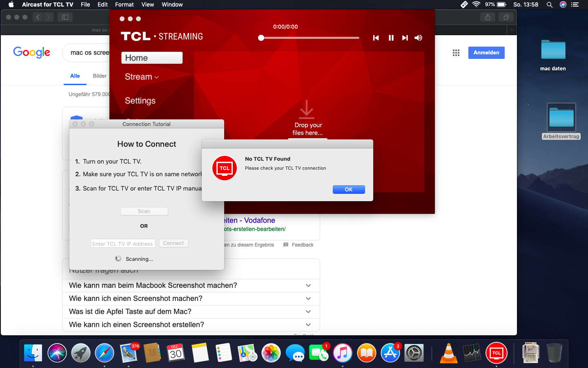Select Home in TCL sidebar

(x=152, y=58)
